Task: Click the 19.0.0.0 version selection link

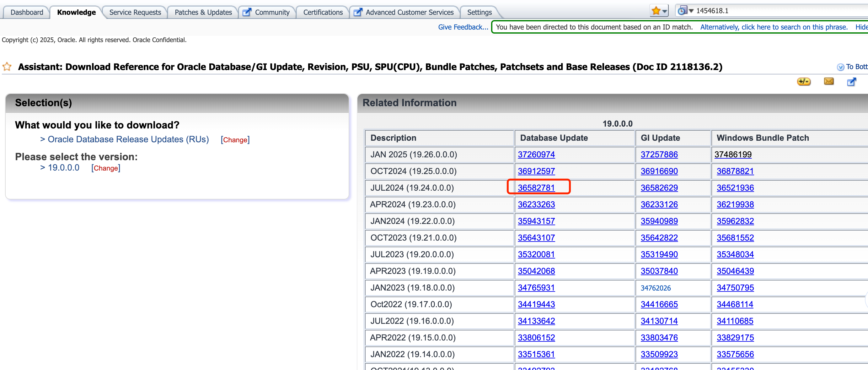Action: [63, 168]
